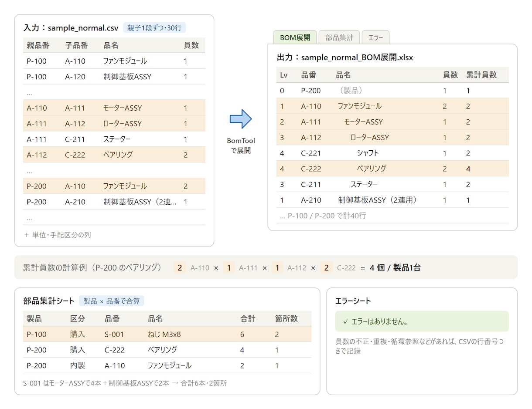This screenshot has height=409, width=532.
Task: Select 累計員数 4 in the C-222 output row
Action: [x=468, y=169]
